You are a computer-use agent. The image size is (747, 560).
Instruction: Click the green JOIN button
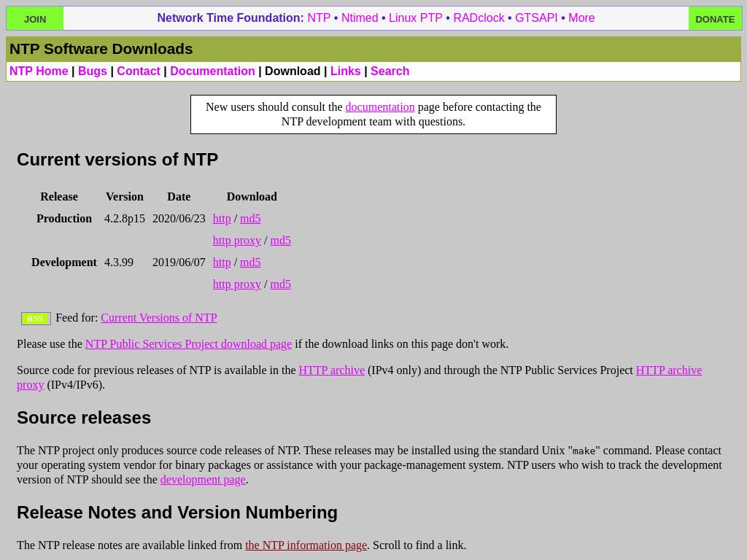coord(35,18)
